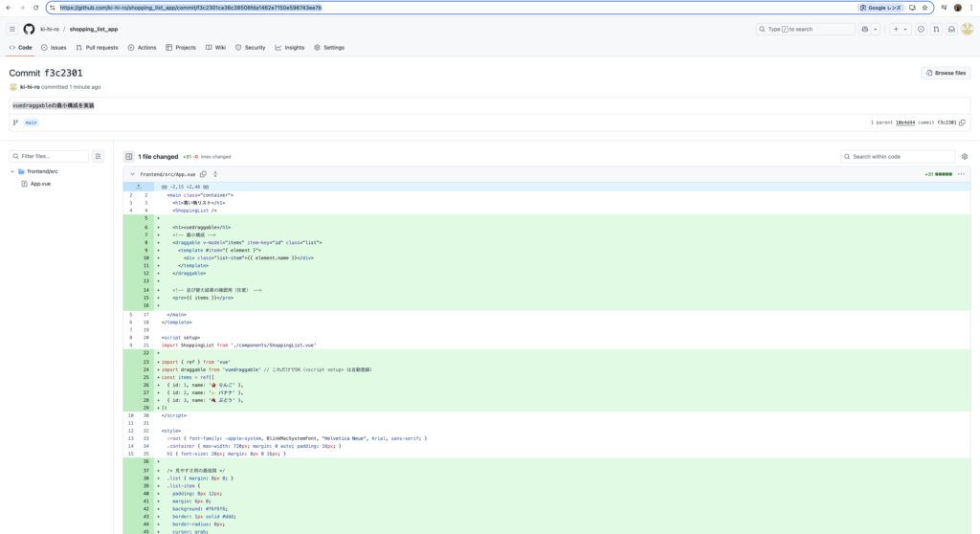Open the site information icon in address bar
The image size is (980, 534).
pyautogui.click(x=53, y=8)
